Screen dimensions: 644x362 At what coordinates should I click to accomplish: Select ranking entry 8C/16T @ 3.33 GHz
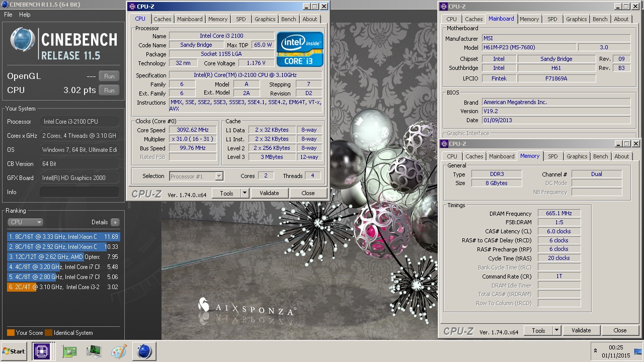pyautogui.click(x=63, y=237)
